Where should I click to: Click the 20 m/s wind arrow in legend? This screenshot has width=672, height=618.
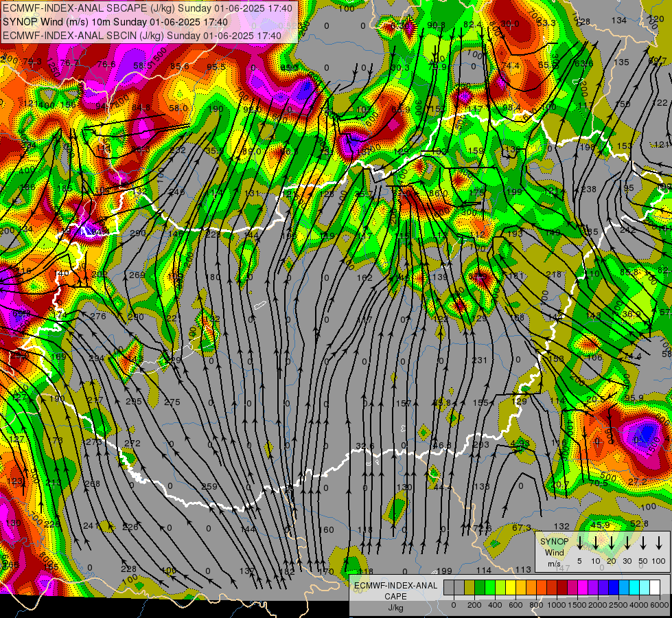point(611,542)
